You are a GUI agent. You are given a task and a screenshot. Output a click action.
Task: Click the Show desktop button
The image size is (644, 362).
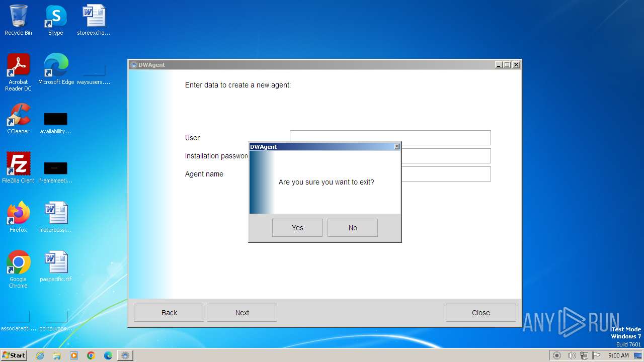coord(639,355)
